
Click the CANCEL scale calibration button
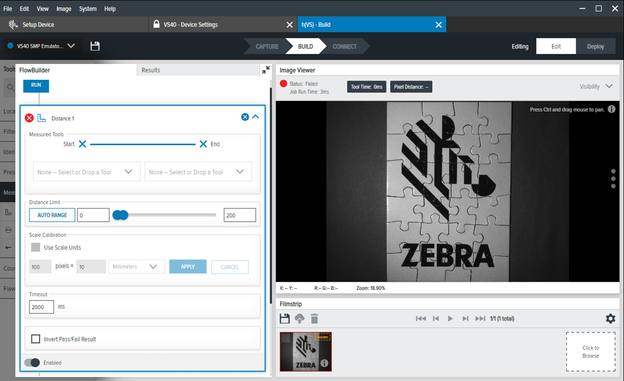pos(230,267)
